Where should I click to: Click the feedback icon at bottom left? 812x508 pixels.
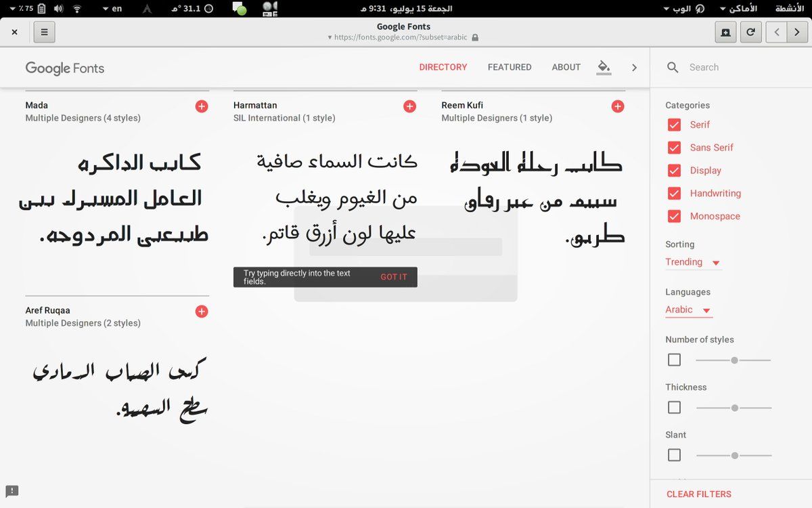pos(12,492)
